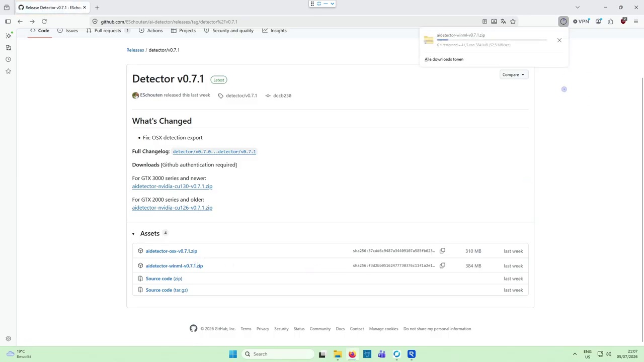
Task: Collapse the Assets section
Action: pyautogui.click(x=150, y=233)
